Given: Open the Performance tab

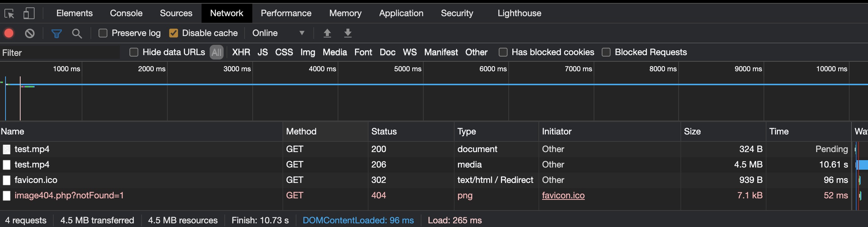Looking at the screenshot, I should click(x=286, y=13).
